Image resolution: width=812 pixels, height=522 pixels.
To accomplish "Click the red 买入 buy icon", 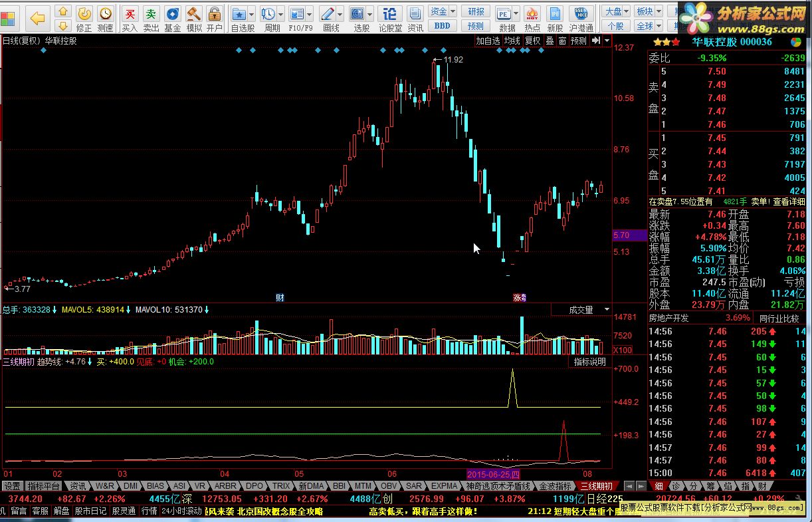I will 130,19.
